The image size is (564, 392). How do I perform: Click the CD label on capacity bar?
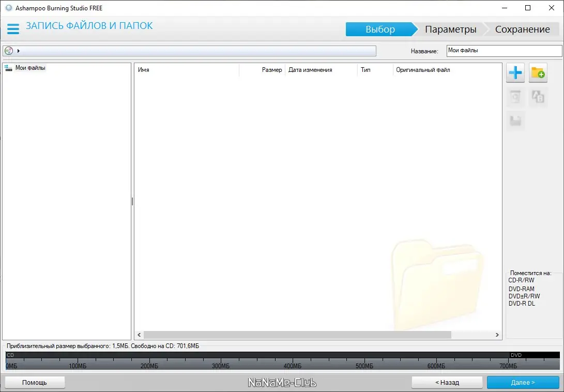click(x=10, y=355)
